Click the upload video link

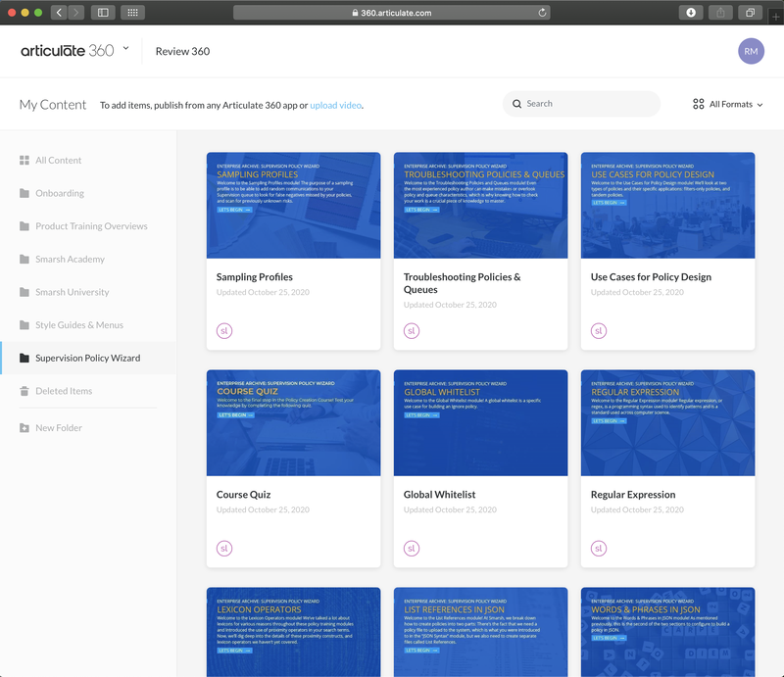click(336, 105)
